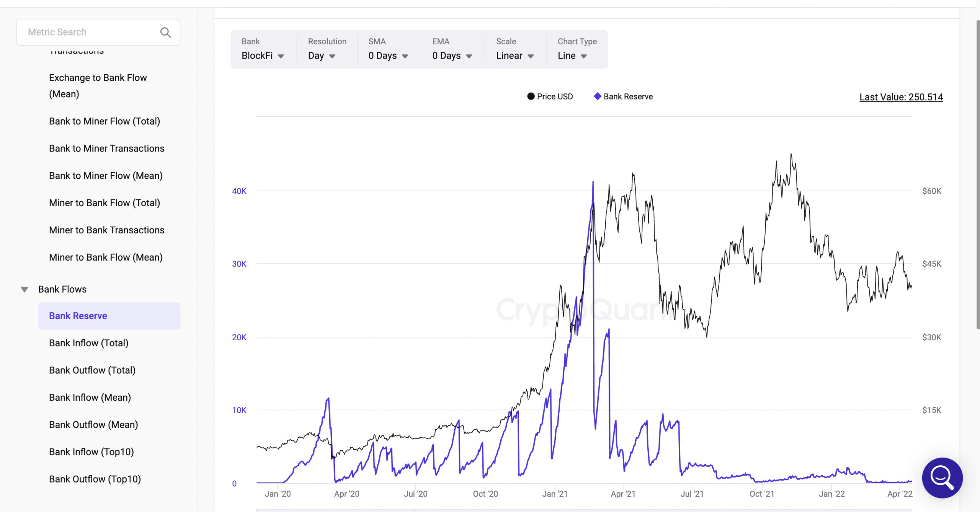This screenshot has width=980, height=512.
Task: Click the page vertical scrollbar thumb
Action: [x=978, y=174]
